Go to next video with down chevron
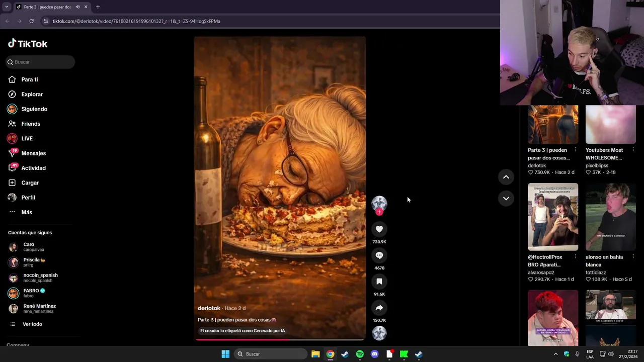 tap(506, 199)
